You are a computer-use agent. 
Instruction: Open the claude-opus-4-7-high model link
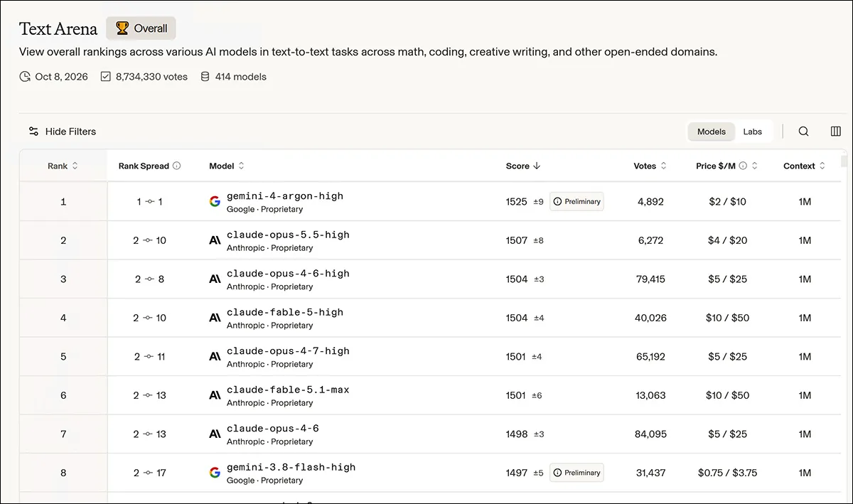tap(288, 350)
